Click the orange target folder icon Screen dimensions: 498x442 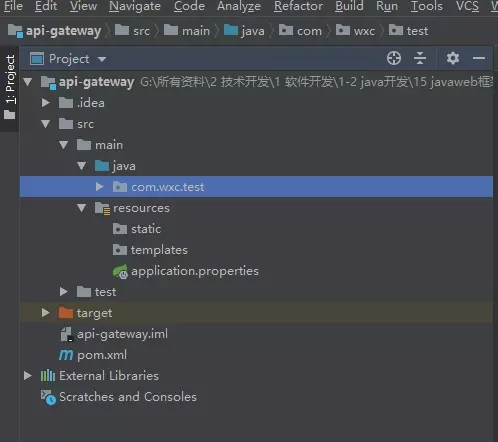(x=66, y=313)
